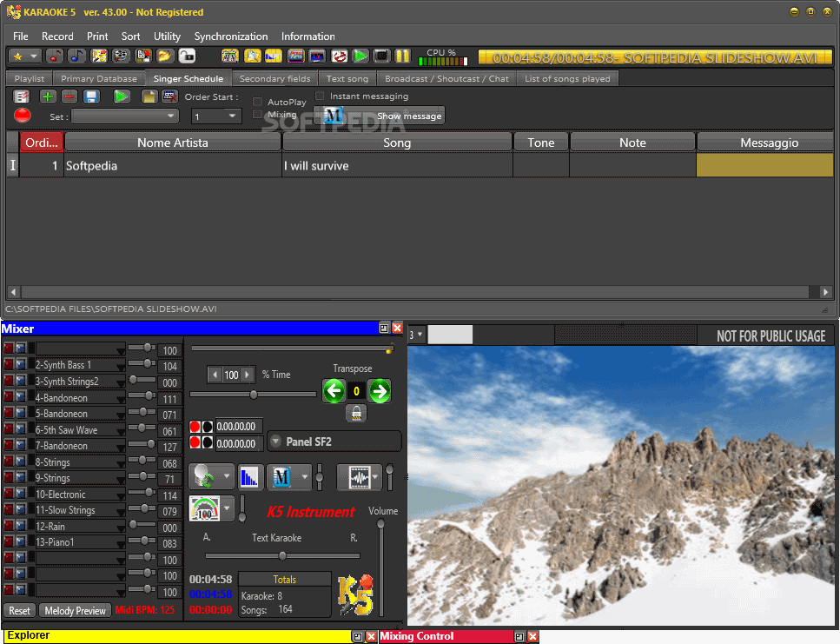Switch to the Playlist tab
The width and height of the screenshot is (840, 644).
point(30,78)
